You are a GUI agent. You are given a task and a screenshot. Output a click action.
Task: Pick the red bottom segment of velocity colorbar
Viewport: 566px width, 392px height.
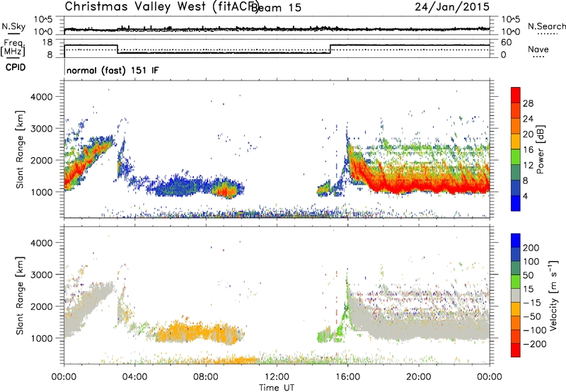(x=516, y=350)
